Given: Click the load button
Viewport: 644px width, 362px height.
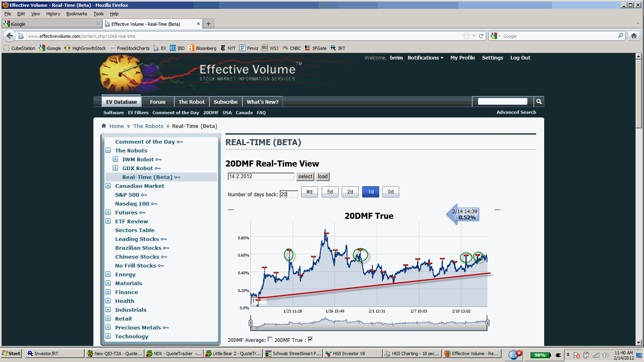Looking at the screenshot, I should tap(322, 176).
